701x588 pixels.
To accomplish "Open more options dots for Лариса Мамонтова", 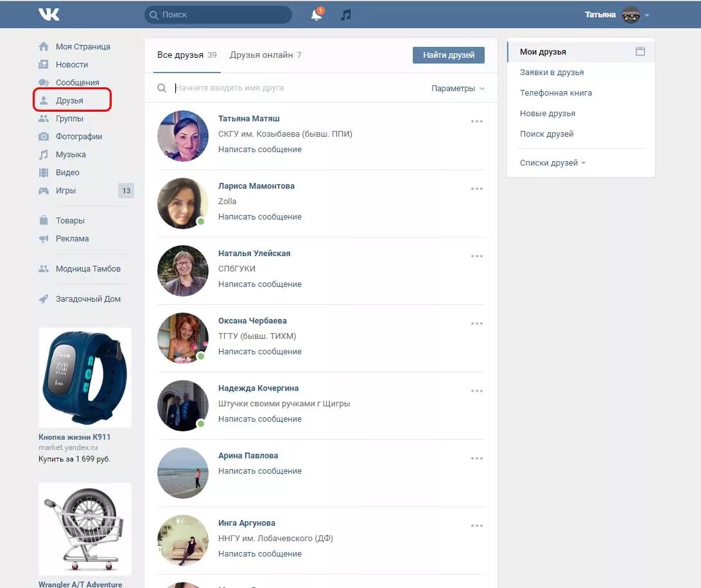I will tap(477, 189).
